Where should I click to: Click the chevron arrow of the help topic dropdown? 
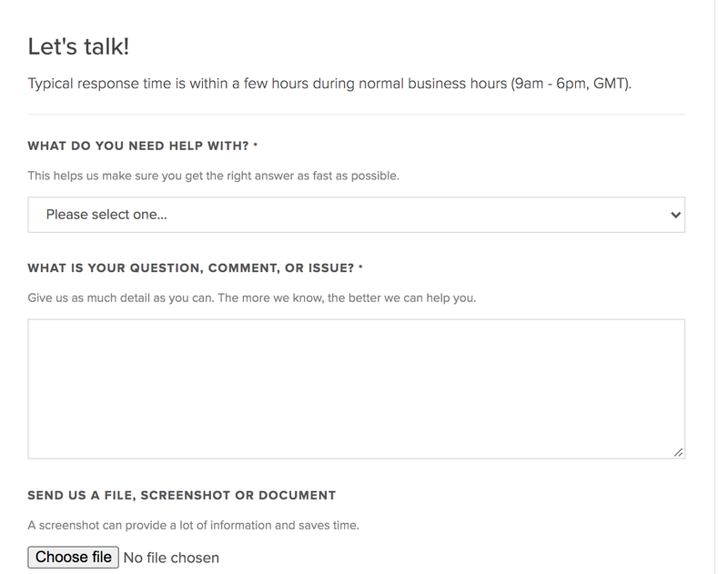tap(675, 215)
